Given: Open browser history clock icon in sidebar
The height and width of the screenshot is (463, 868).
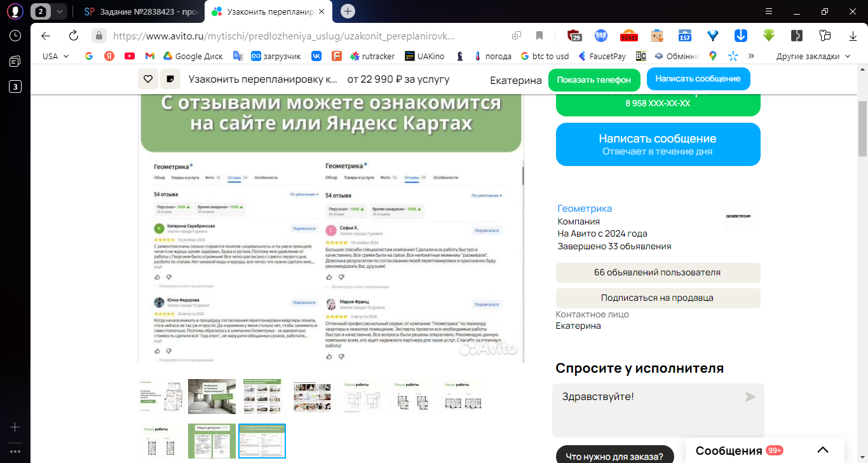Looking at the screenshot, I should coord(15,36).
